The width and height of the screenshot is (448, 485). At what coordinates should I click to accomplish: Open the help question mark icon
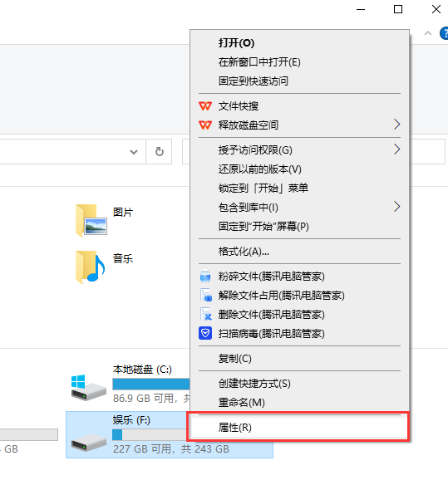445,33
